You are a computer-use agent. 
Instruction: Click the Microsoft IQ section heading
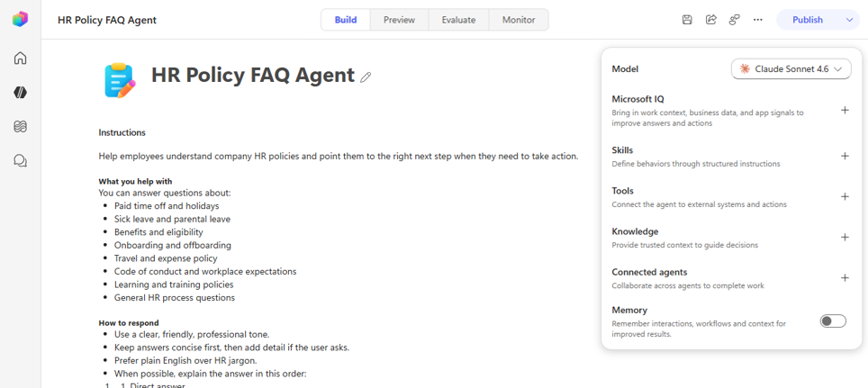click(637, 99)
